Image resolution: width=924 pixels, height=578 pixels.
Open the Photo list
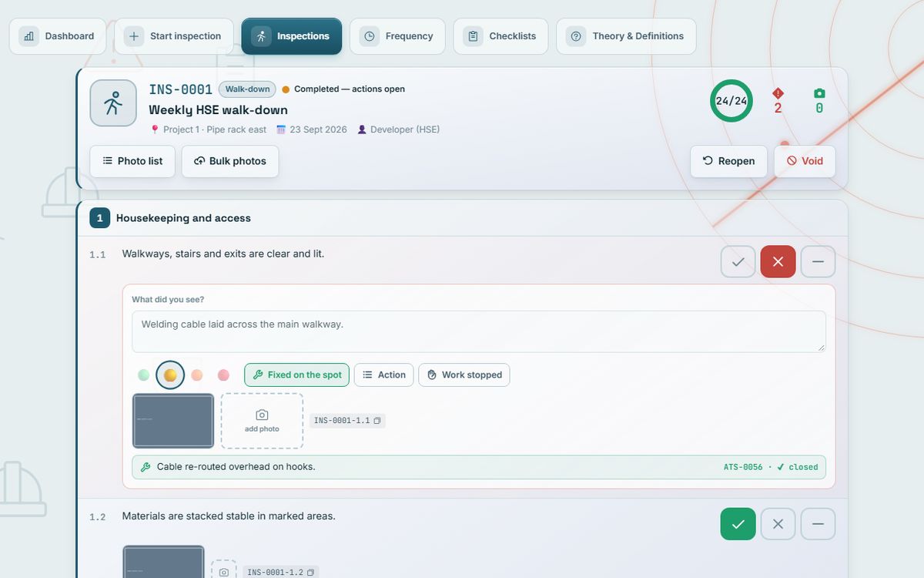[132, 161]
